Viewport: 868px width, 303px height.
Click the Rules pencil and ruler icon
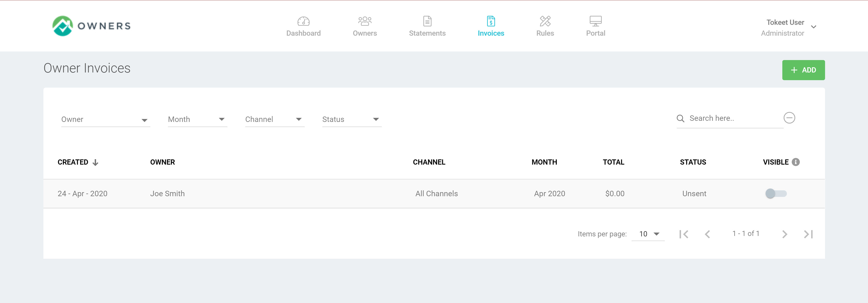point(545,21)
